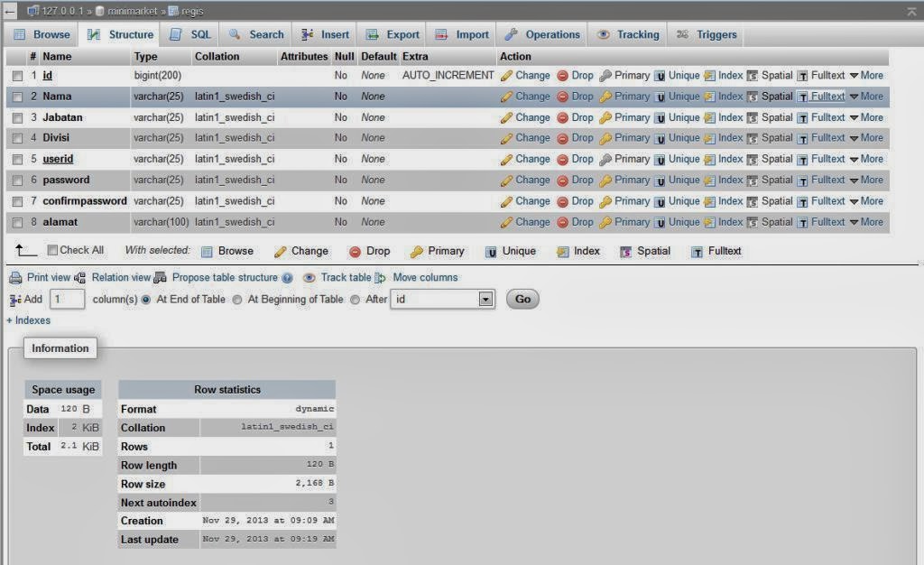Screen dimensions: 924x565
Task: Click the Add column icon
Action: [x=15, y=300]
